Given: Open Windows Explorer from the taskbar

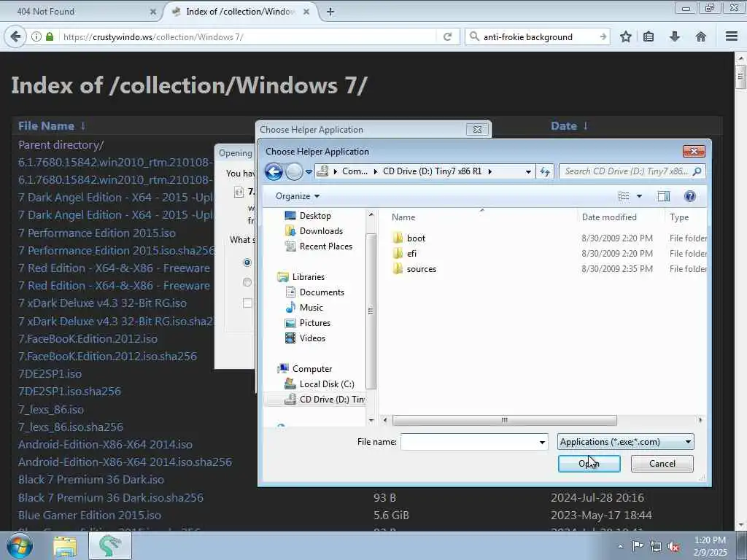Looking at the screenshot, I should pos(65,545).
